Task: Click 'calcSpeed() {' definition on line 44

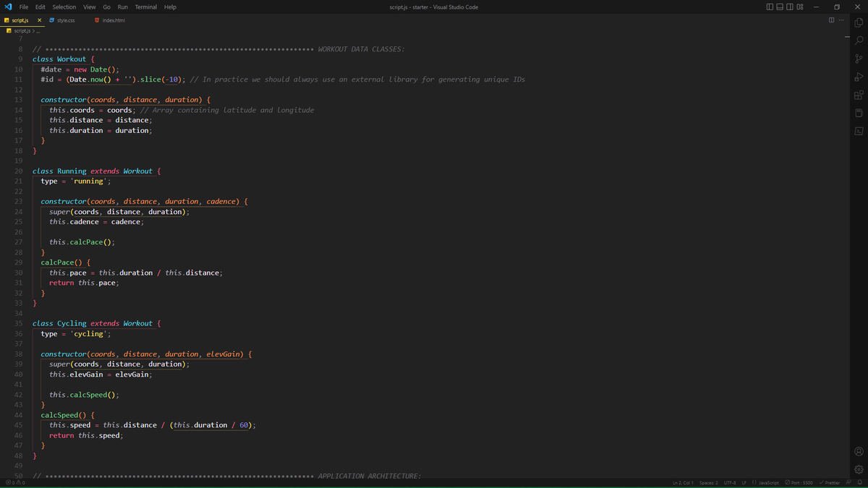Action: coord(68,415)
